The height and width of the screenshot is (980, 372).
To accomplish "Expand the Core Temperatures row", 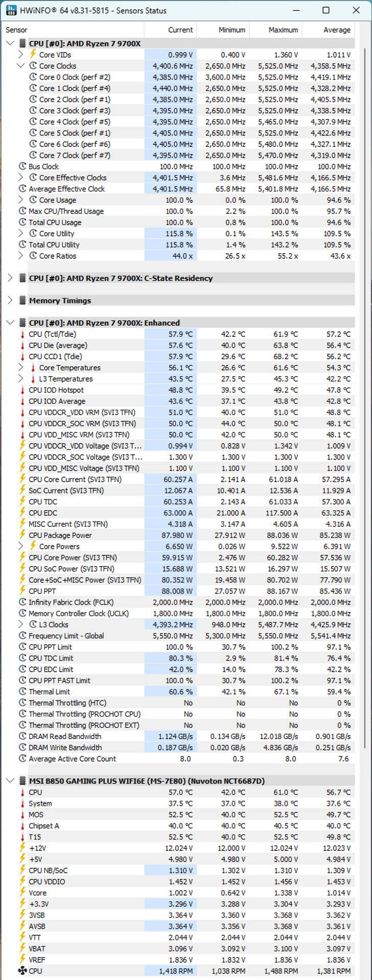I will coord(20,367).
